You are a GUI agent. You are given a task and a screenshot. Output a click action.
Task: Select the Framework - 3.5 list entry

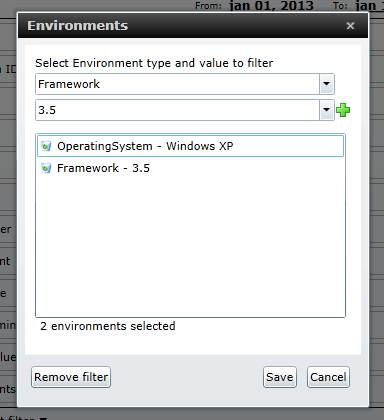click(190, 168)
